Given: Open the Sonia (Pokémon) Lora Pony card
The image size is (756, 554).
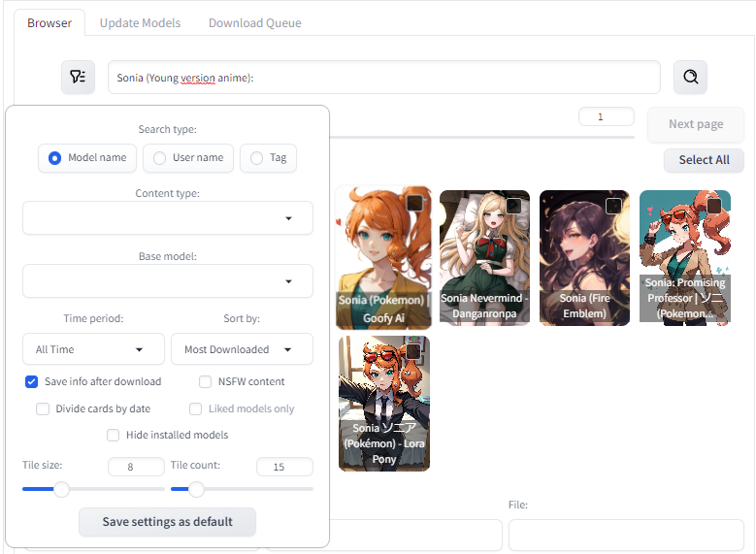Looking at the screenshot, I should (383, 404).
